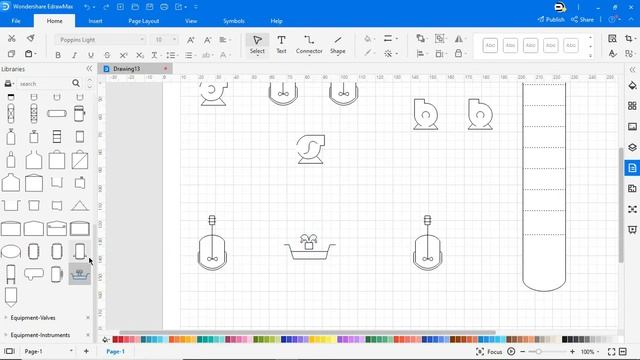Select the ellipse tank symbol in library
This screenshot has height=360, width=640.
coord(11,251)
